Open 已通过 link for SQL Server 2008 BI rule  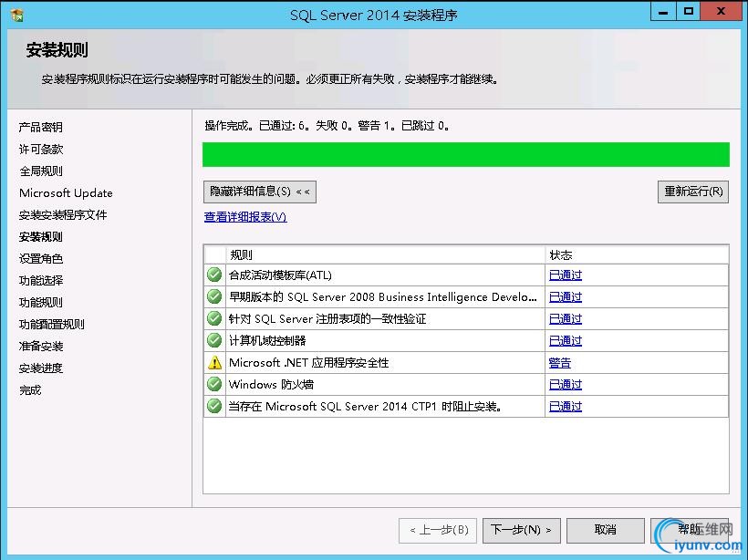coord(566,297)
